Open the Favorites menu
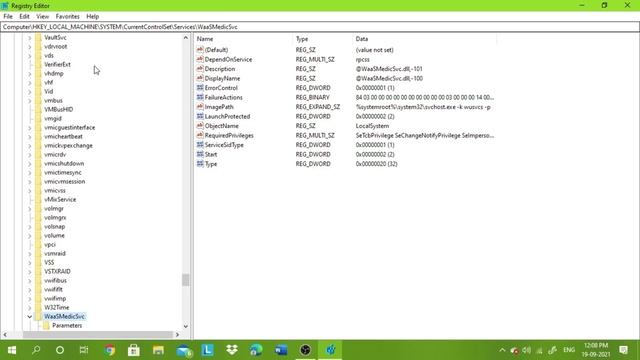The height and width of the screenshot is (360, 640). 67,17
